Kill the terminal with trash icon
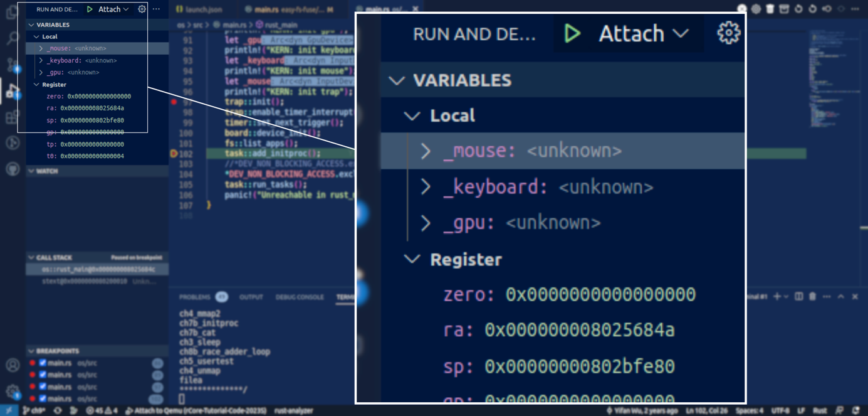This screenshot has height=416, width=868. click(812, 297)
